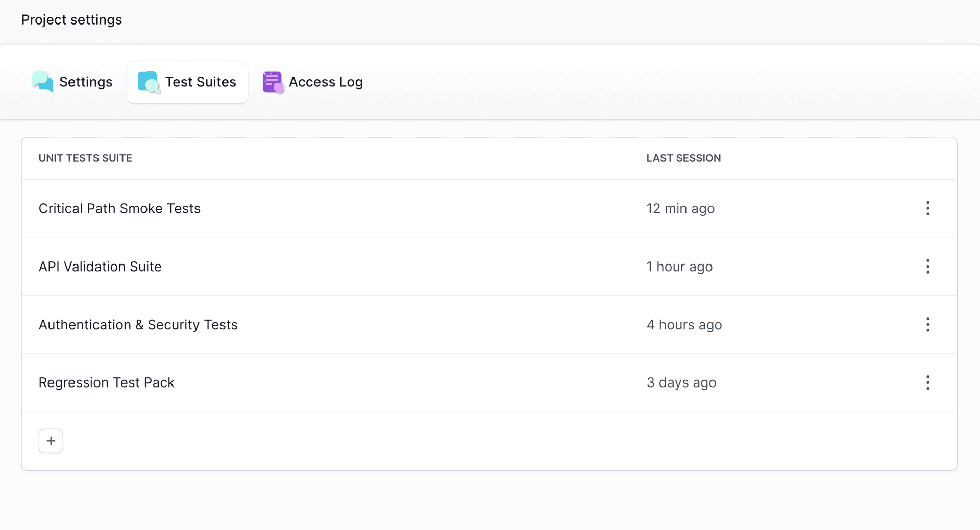Open options for the Regression Test Pack row
The image size is (980, 530).
click(x=928, y=382)
